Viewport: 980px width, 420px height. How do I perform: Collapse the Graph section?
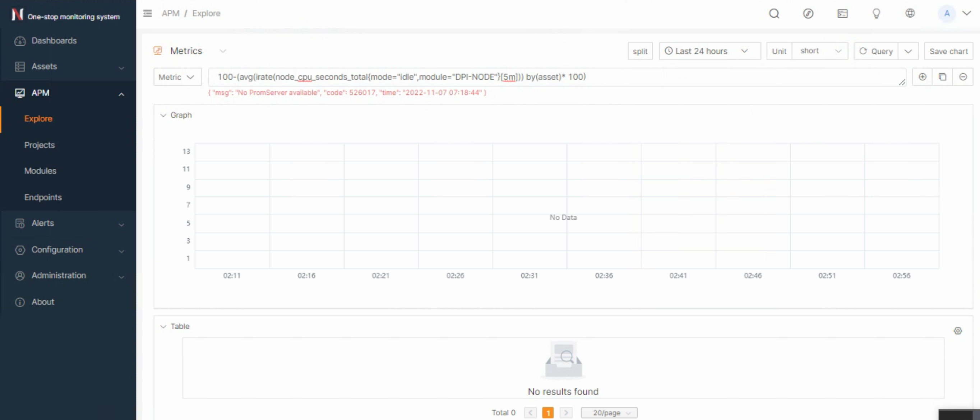pyautogui.click(x=163, y=115)
